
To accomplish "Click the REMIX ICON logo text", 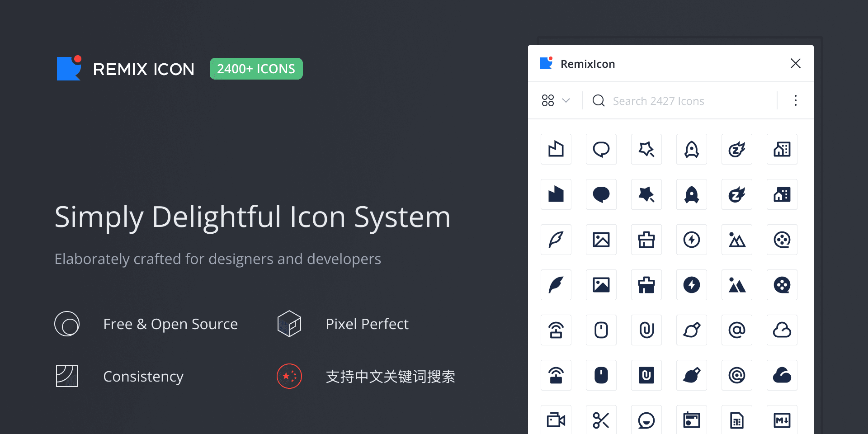I will (x=144, y=69).
